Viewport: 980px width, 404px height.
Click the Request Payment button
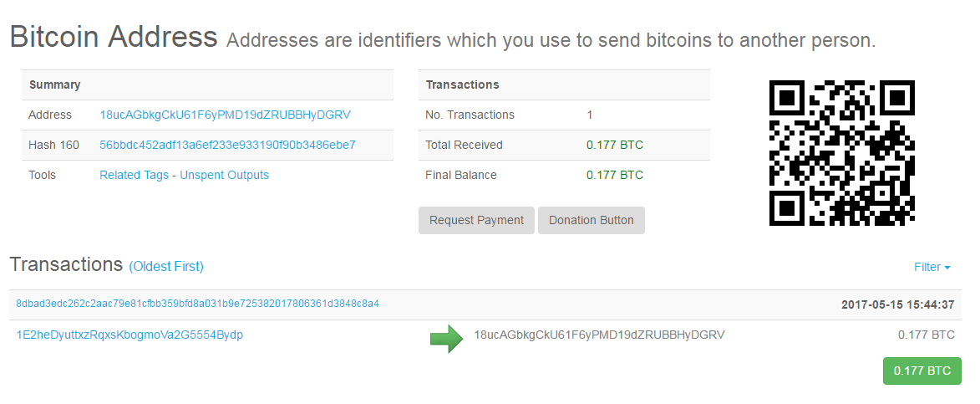pos(476,220)
